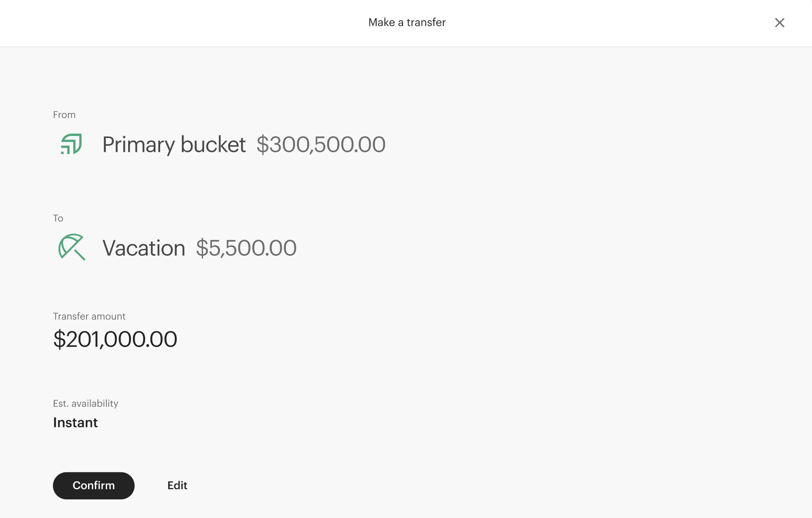The width and height of the screenshot is (812, 518).
Task: Click the Instant availability text
Action: pyautogui.click(x=75, y=422)
